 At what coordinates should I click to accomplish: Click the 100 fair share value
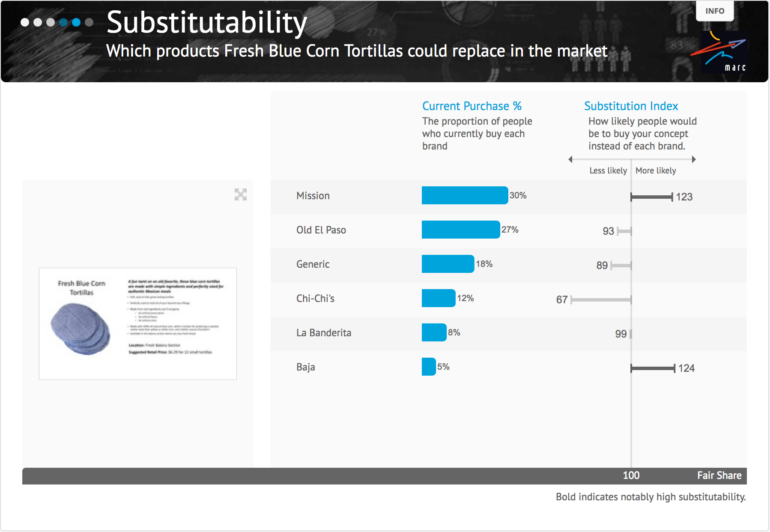tap(631, 475)
